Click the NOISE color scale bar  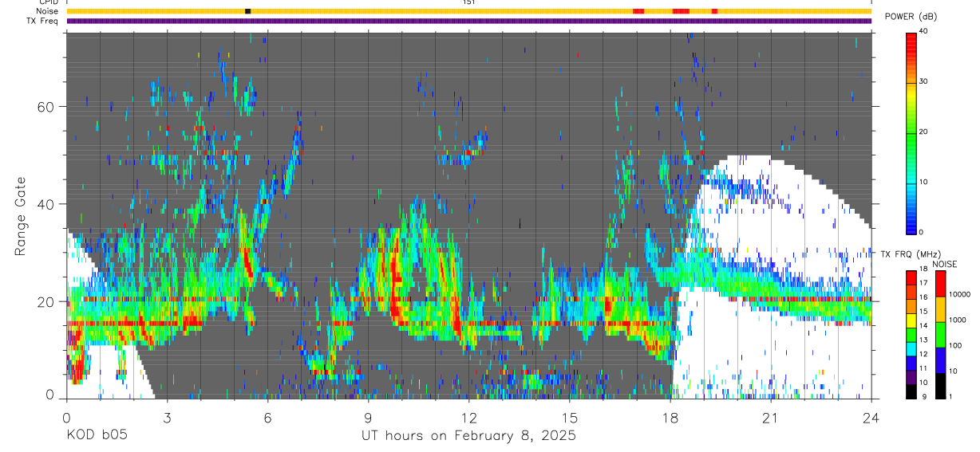tap(940, 334)
